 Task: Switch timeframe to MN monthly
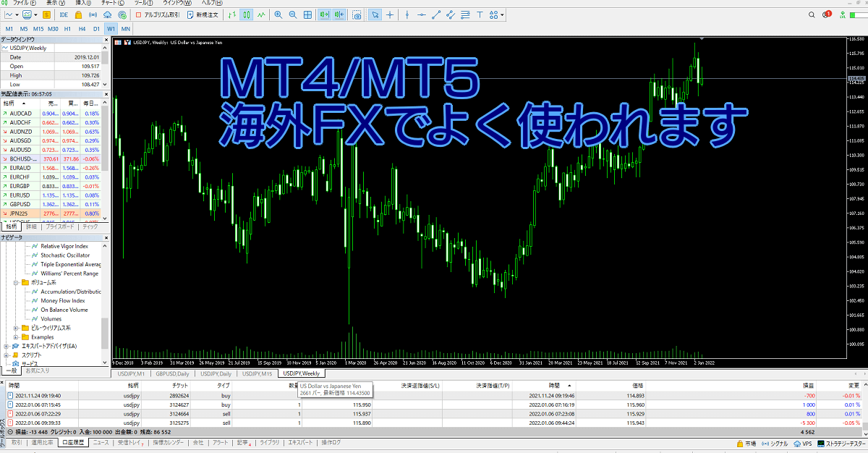pos(126,29)
